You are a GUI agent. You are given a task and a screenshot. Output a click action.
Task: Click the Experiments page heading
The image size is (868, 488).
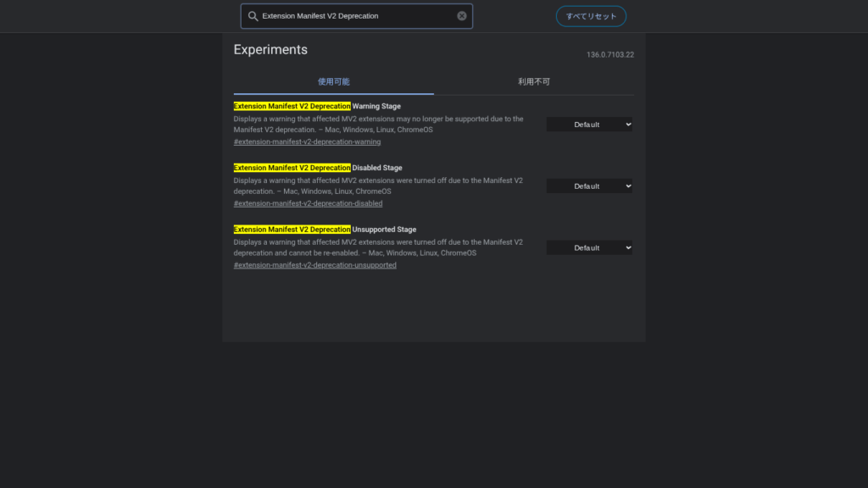pyautogui.click(x=270, y=50)
